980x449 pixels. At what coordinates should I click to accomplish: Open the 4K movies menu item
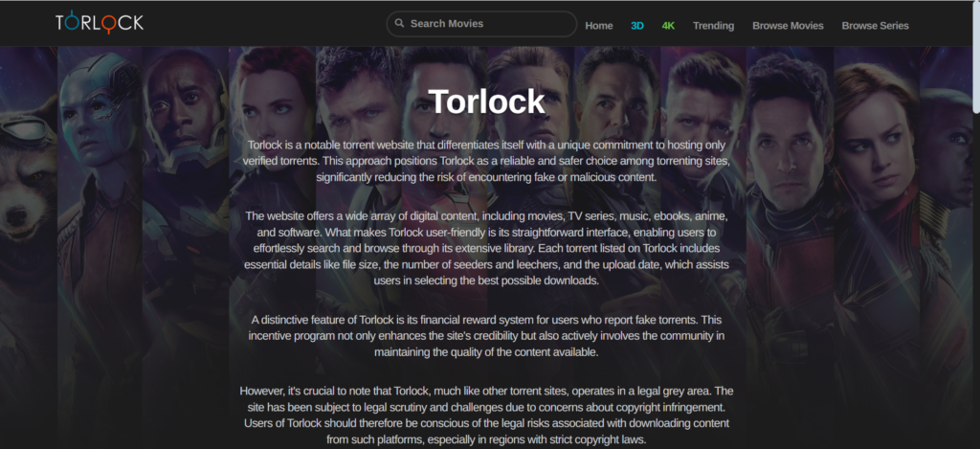point(668,26)
